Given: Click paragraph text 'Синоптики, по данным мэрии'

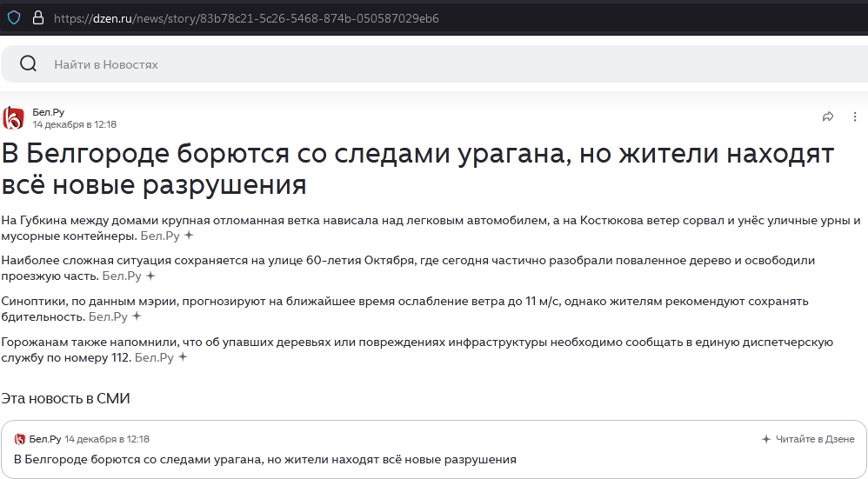Looking at the screenshot, I should (404, 309).
